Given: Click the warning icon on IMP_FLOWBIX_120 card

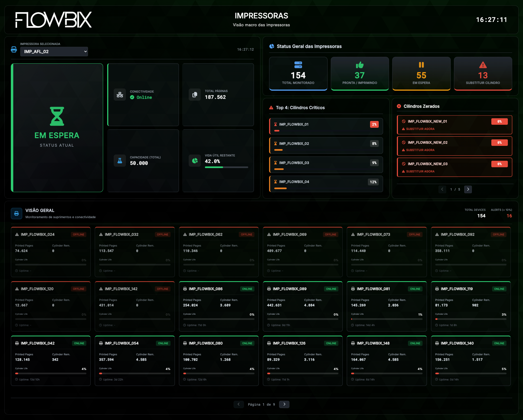Looking at the screenshot, I should coord(17,289).
